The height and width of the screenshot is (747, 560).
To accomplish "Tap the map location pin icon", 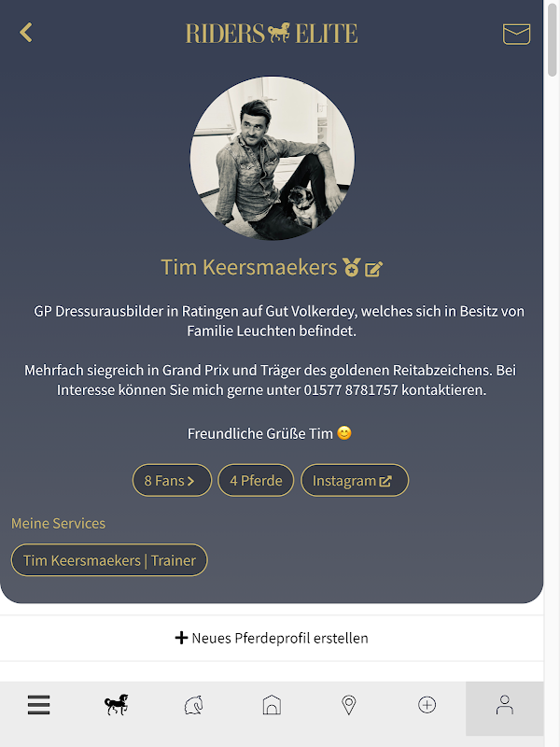I will pyautogui.click(x=349, y=705).
